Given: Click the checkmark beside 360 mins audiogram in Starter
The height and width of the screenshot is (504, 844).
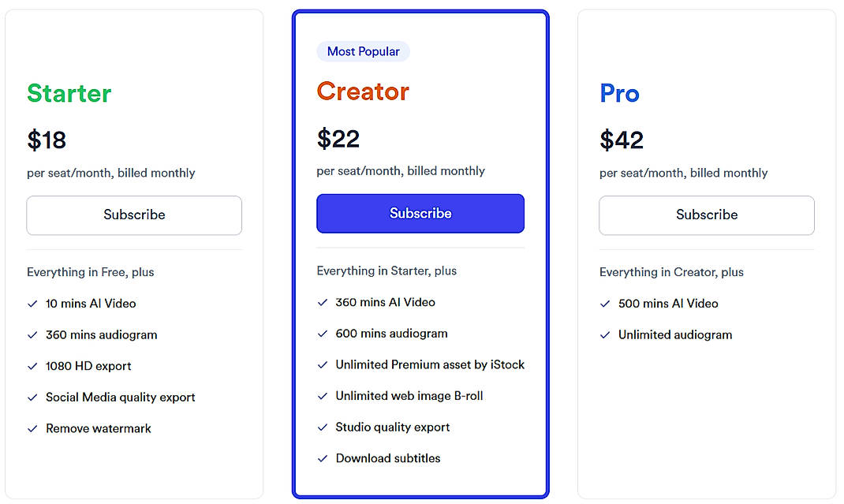Looking at the screenshot, I should coord(32,334).
